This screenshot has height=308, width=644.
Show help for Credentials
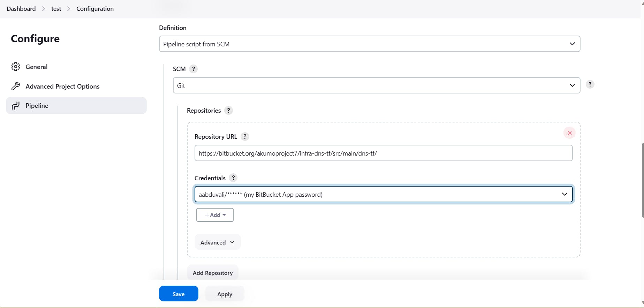pos(233,178)
